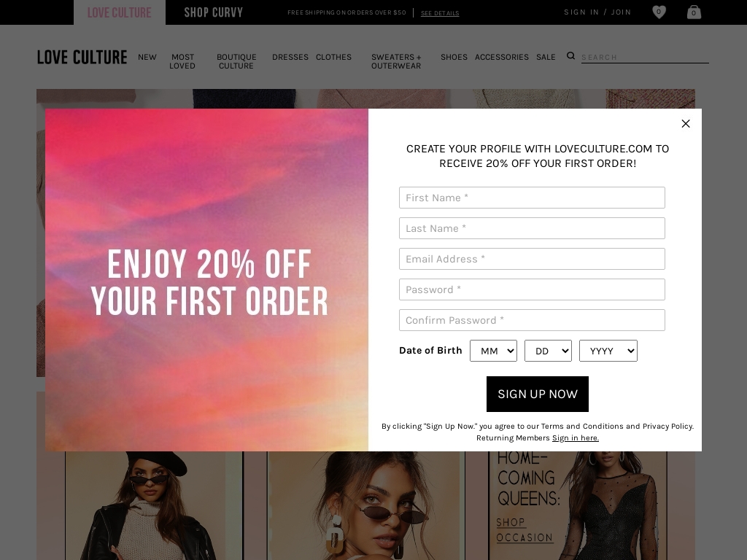Focus the Email Address field
747x560 pixels.
coord(532,259)
